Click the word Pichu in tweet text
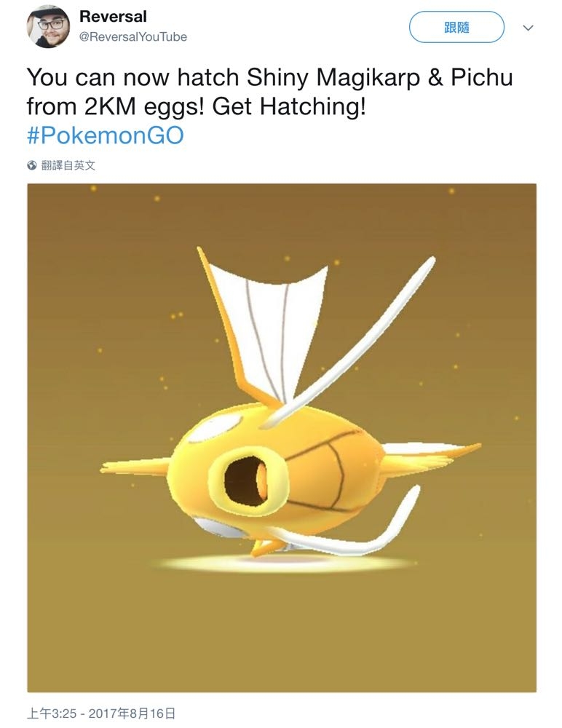Image resolution: width=562 pixels, height=728 pixels. coord(482,77)
